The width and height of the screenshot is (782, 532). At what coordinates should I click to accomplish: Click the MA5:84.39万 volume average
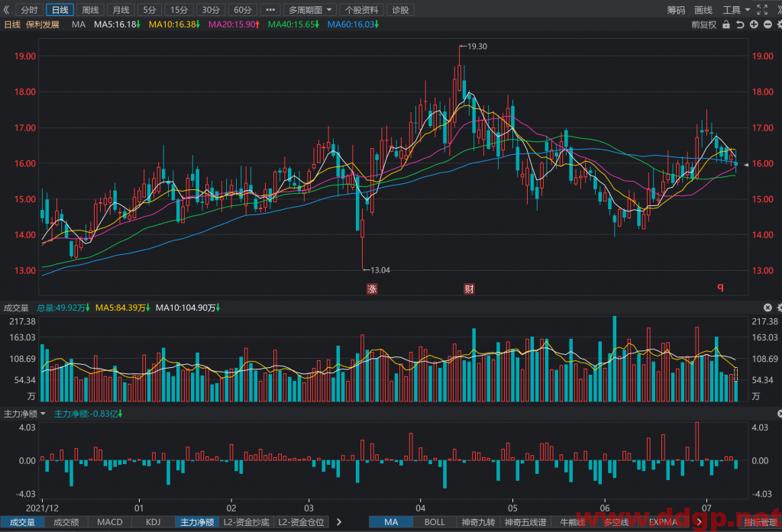(123, 308)
